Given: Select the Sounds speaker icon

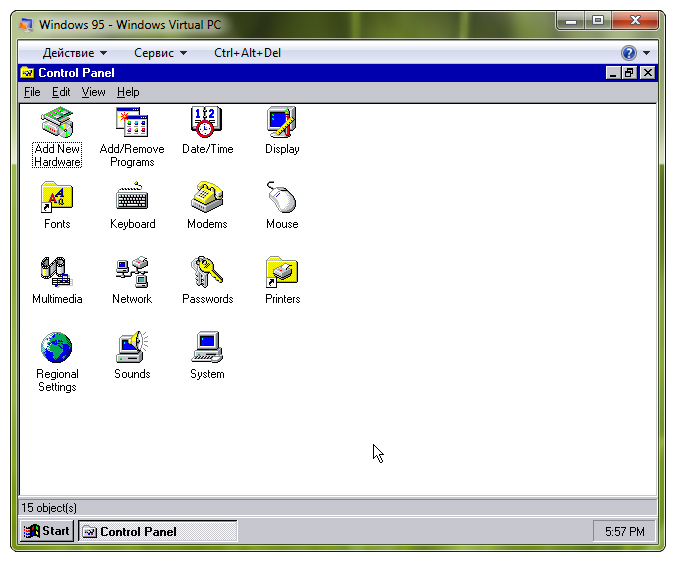Looking at the screenshot, I should [x=132, y=347].
